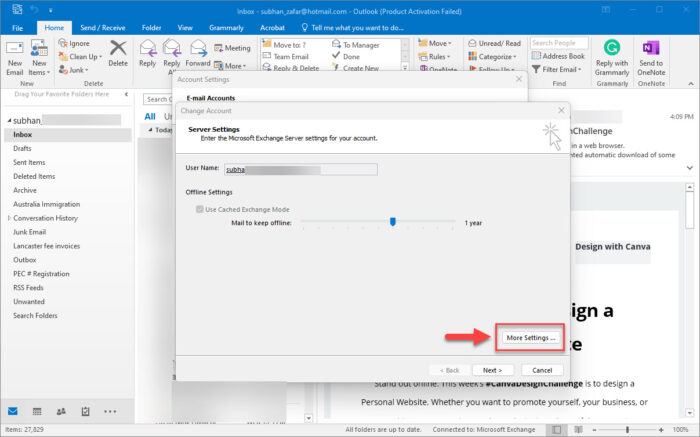Select the Done quick step
The width and height of the screenshot is (700, 437).
(x=346, y=57)
